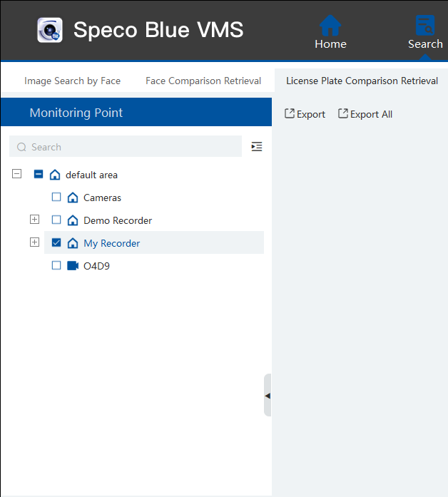Screen dimensions: 448x497
Task: Click the Export All button
Action: click(x=365, y=114)
